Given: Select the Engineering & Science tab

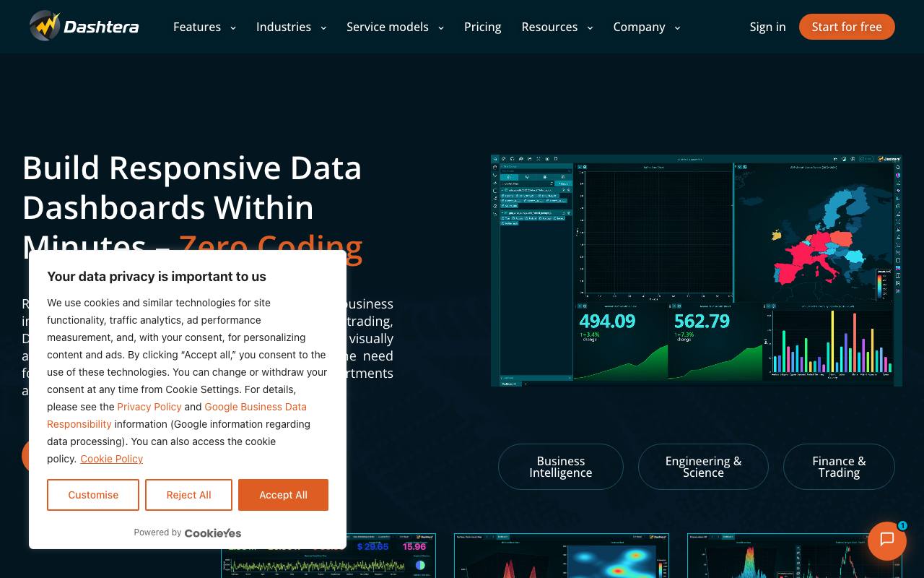Looking at the screenshot, I should click(703, 467).
